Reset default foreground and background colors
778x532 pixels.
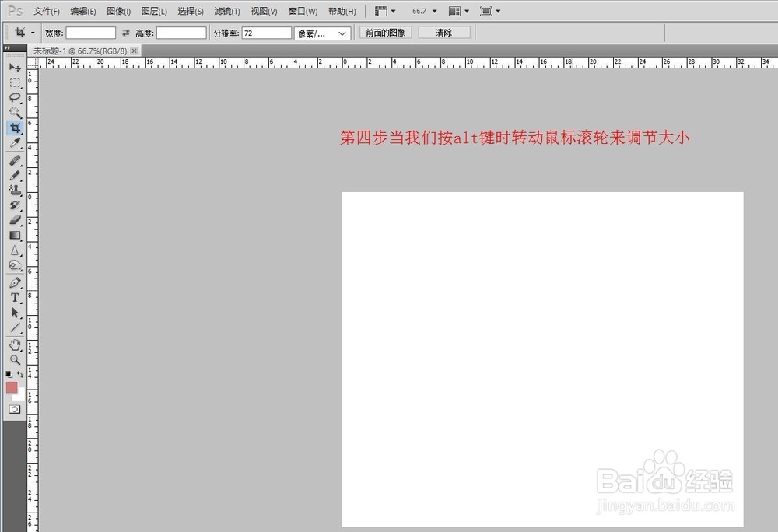pos(9,374)
